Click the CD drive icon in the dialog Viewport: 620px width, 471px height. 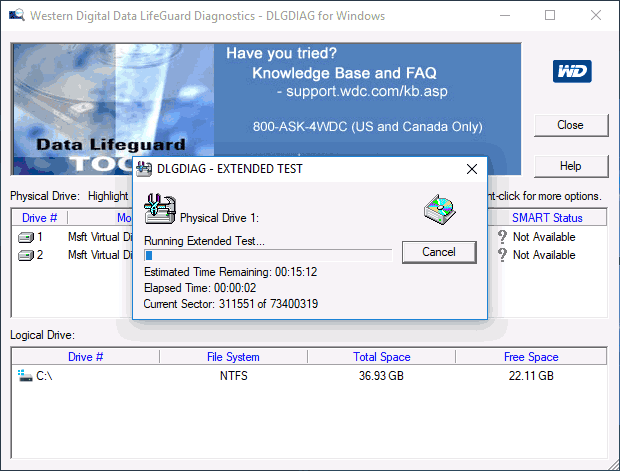tap(440, 210)
